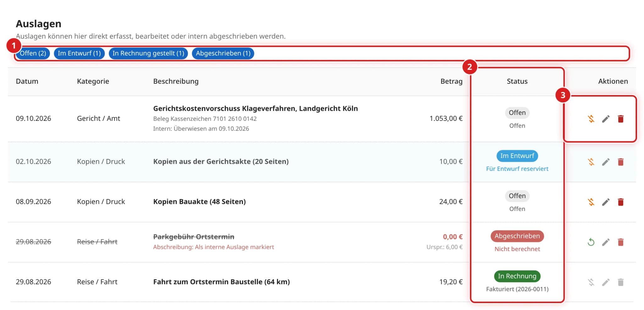Write off the Gerichtskostenvorschuss expense
Image resolution: width=644 pixels, height=310 pixels.
click(x=591, y=119)
